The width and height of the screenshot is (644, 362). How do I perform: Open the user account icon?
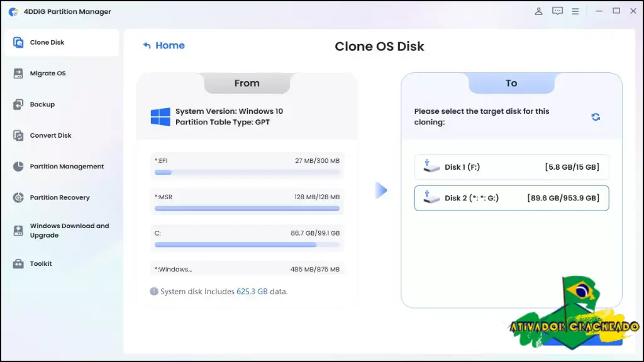tap(538, 11)
